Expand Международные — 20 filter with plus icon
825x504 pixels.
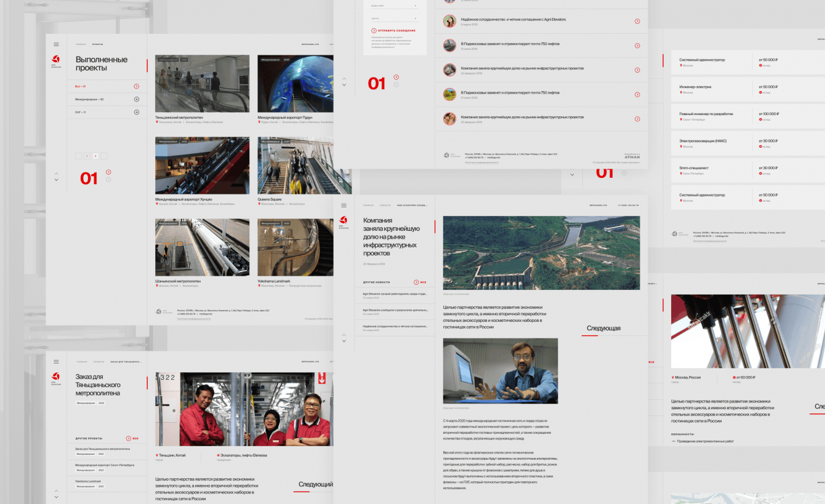point(137,99)
